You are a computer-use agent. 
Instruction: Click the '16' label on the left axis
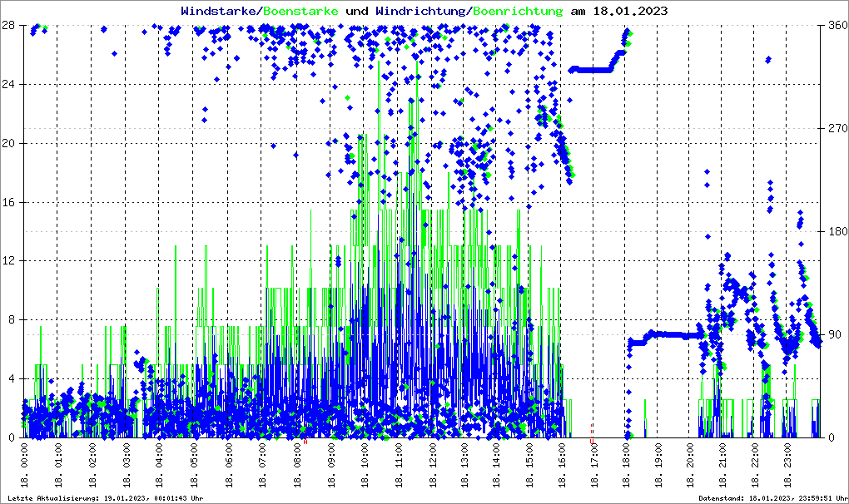(x=11, y=202)
